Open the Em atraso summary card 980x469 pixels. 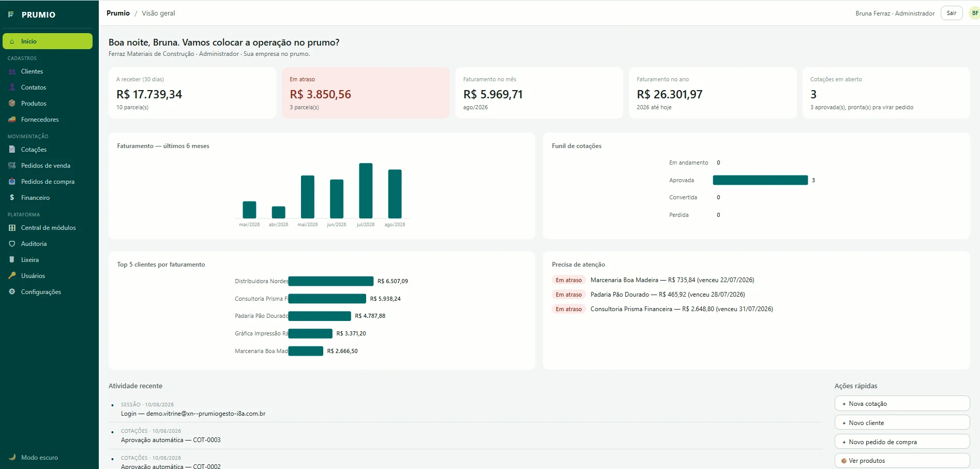[x=366, y=93]
